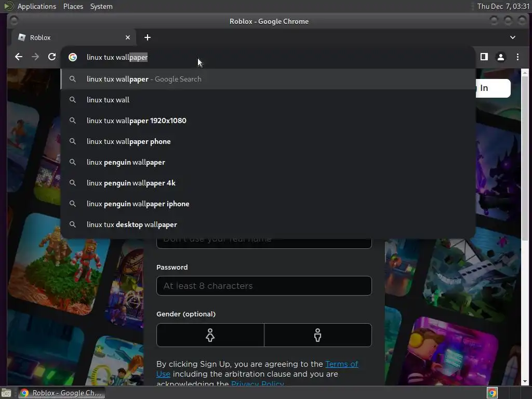Click the Roblox taskbar window button
Viewport: 532px width, 399px height.
tap(61, 393)
